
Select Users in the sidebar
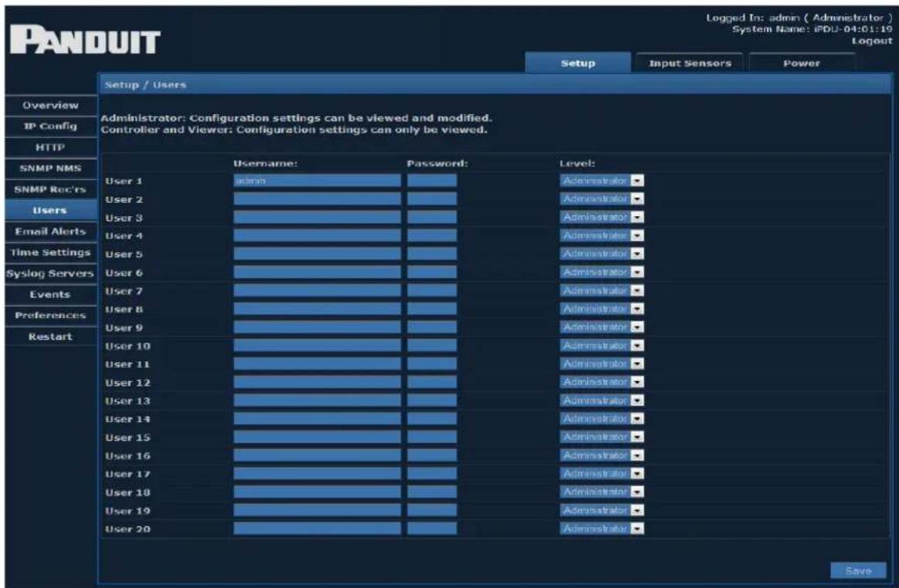pyautogui.click(x=50, y=211)
